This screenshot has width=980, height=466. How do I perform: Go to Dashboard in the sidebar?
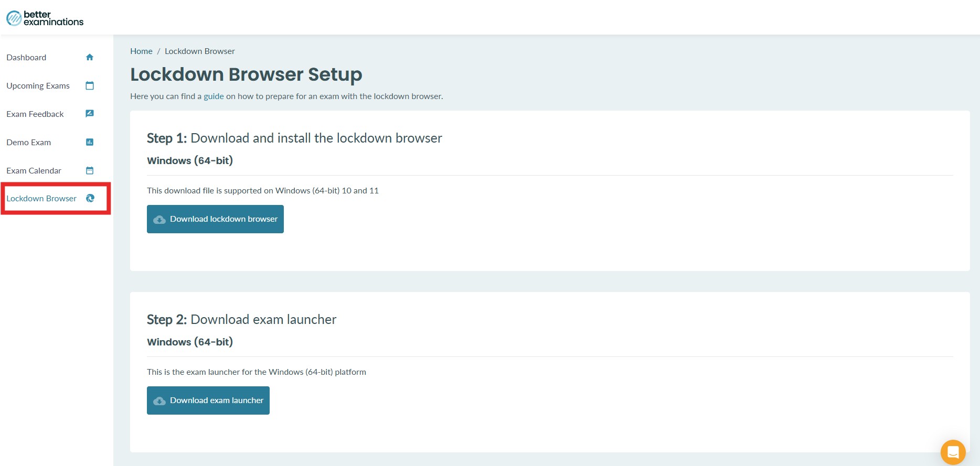(x=26, y=58)
